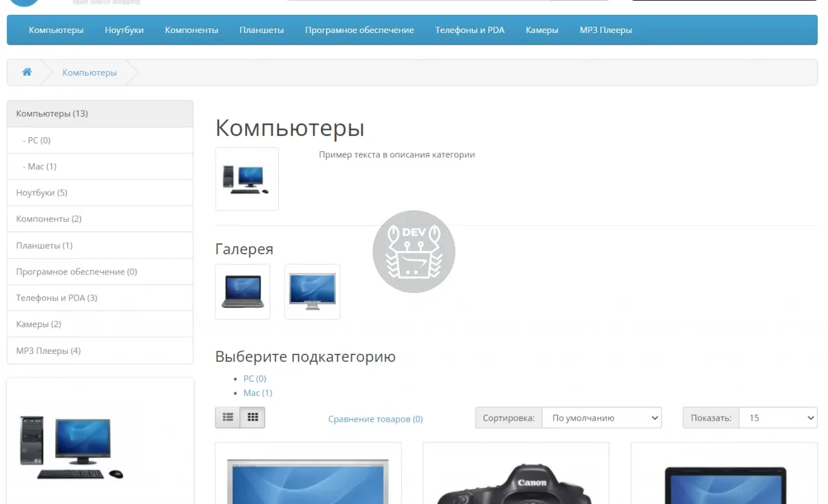Select Ноутбуки (5) in sidebar
The height and width of the screenshot is (504, 828).
tap(100, 193)
